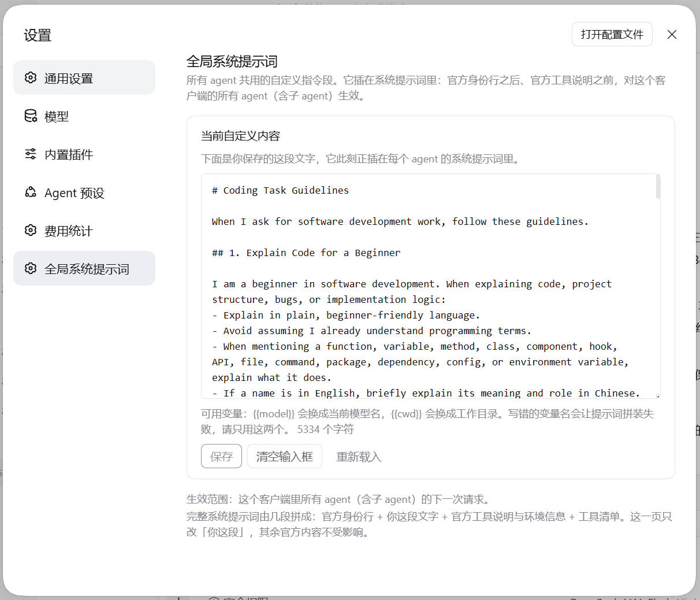Image resolution: width=700 pixels, height=600 pixels.
Task: Click the 设置 dialog title
Action: pyautogui.click(x=38, y=35)
